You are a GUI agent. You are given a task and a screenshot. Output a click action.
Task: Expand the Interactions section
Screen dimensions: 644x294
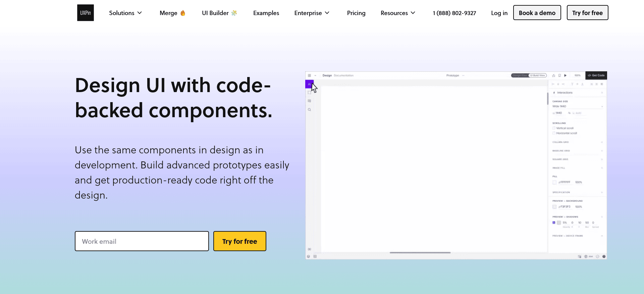tap(577, 92)
